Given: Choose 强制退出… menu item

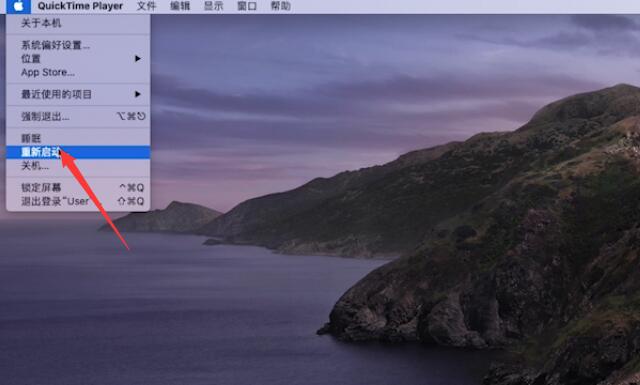Looking at the screenshot, I should click(78, 116).
